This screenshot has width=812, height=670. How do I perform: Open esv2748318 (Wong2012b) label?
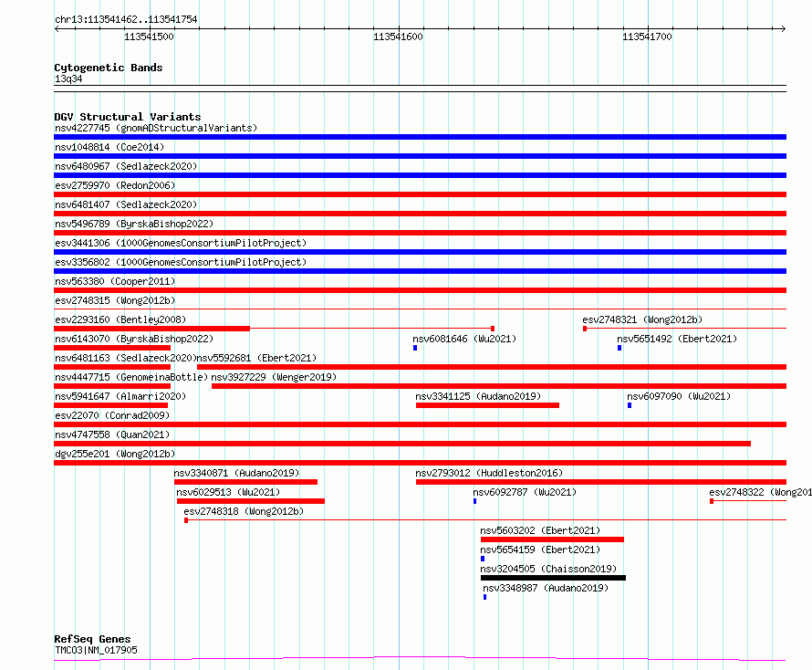[x=244, y=511]
